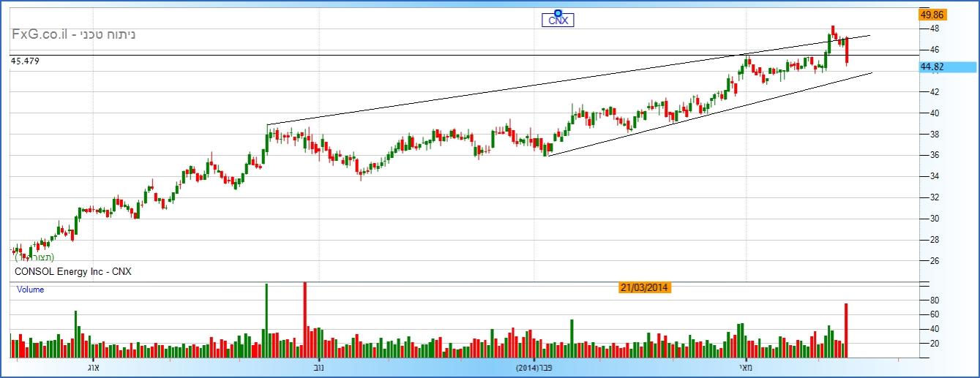Click the tallest red volume bar near נוב
This screenshot has height=378, width=980.
coord(304,320)
